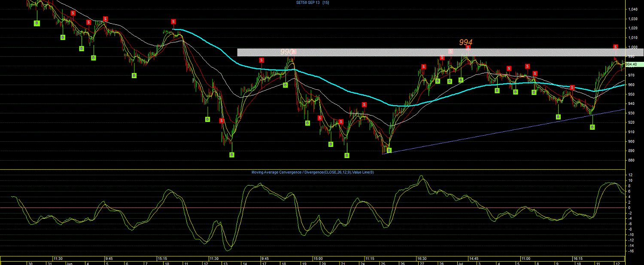This screenshot has height=265, width=644.
Task: Click the 14:45 time axis label
Action: [x=474, y=259]
